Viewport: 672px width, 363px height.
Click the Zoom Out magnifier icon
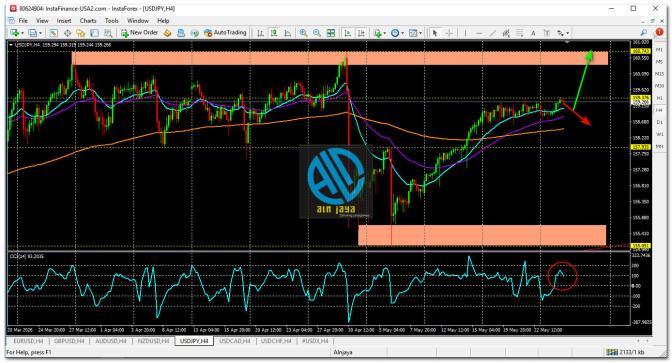(317, 33)
